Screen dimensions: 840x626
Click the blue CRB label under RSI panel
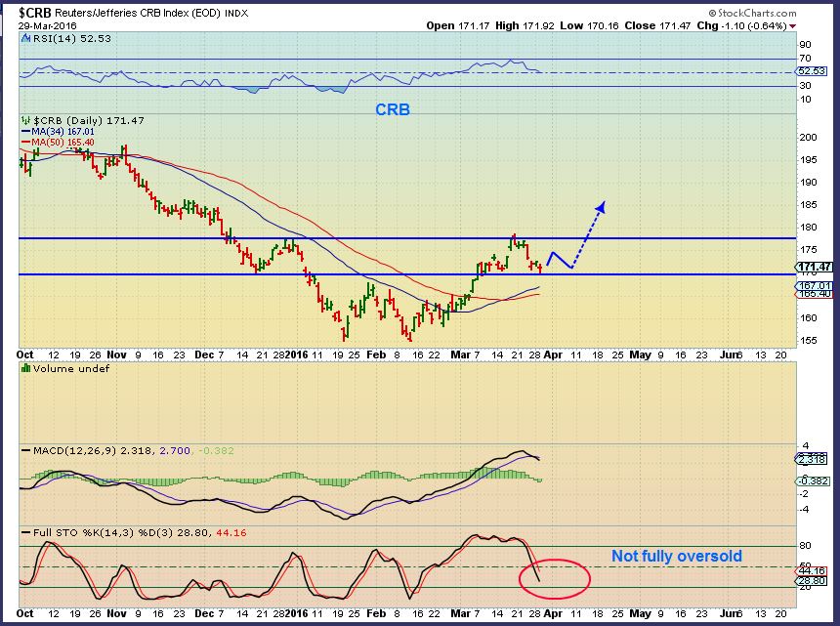point(393,109)
